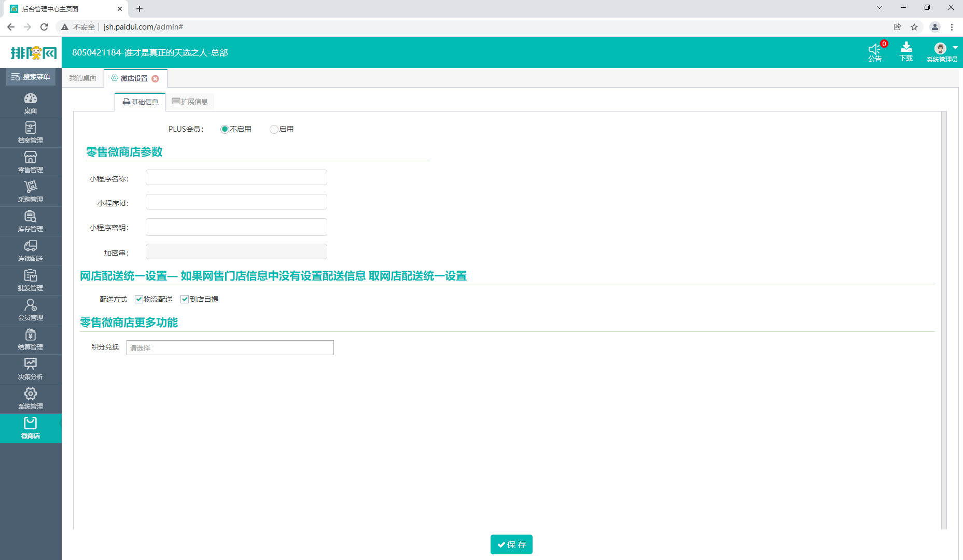Image resolution: width=963 pixels, height=560 pixels.
Task: Click the 小程序名称 input field
Action: click(236, 177)
